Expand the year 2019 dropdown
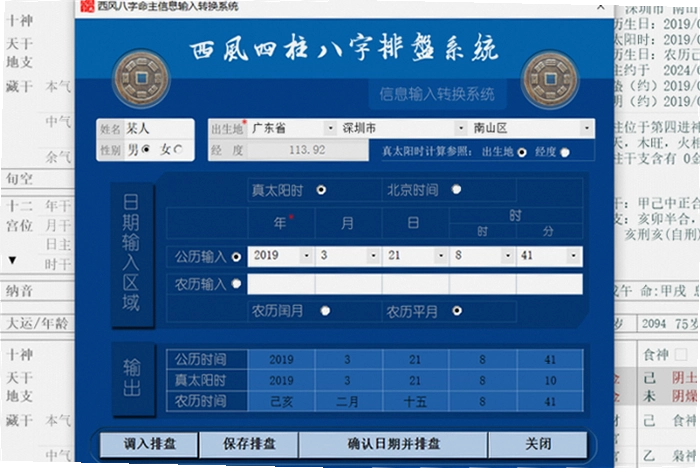700x468 pixels. click(x=307, y=256)
